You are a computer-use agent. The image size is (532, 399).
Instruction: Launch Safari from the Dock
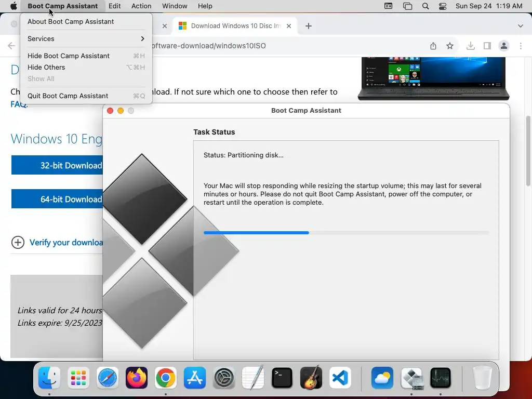(x=108, y=378)
